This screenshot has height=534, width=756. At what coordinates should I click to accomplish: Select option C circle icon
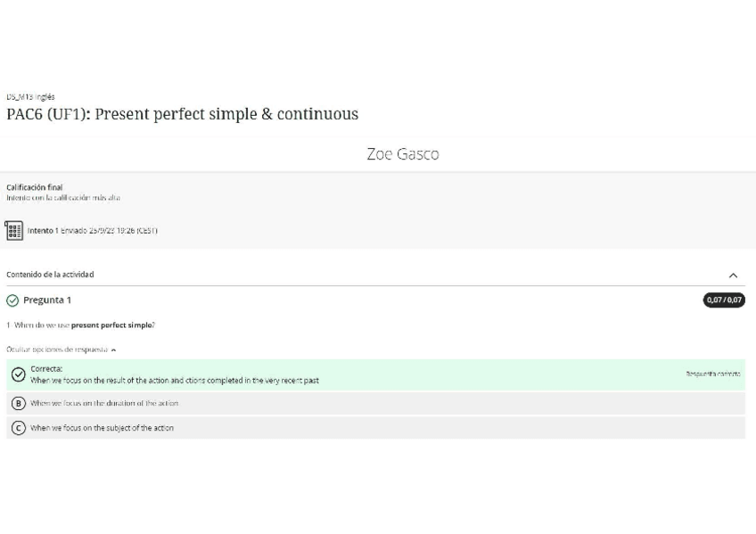(18, 428)
